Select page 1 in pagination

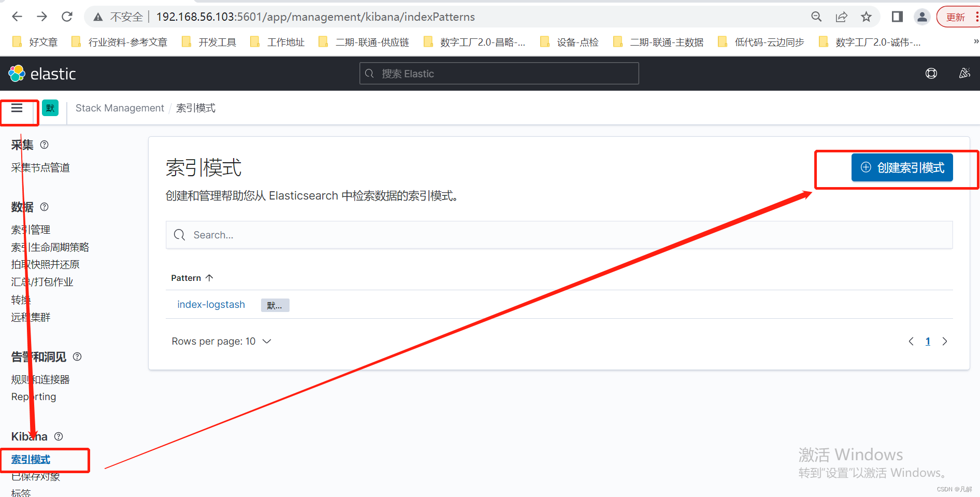point(928,341)
